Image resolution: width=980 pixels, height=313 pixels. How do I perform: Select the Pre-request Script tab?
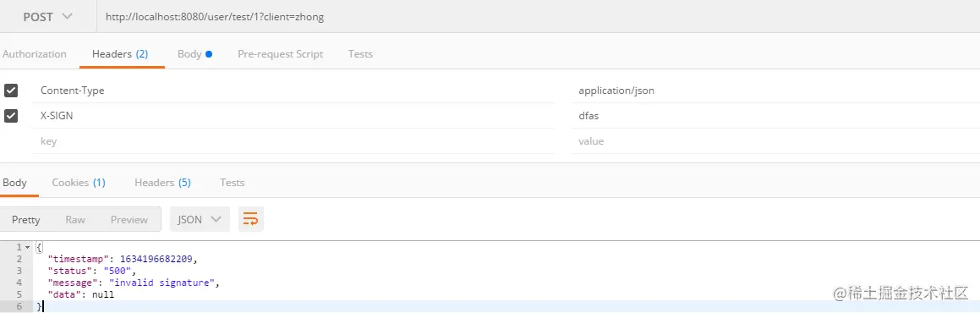[281, 54]
